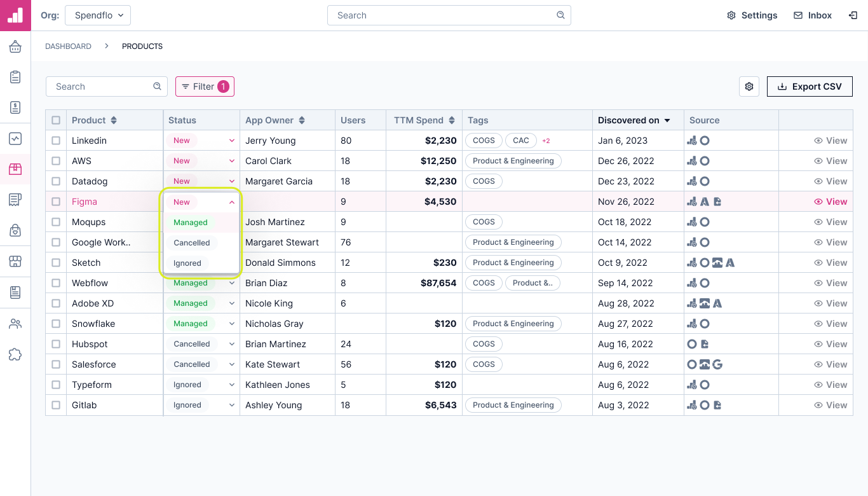Open the Datadog status dropdown
Viewport: 868px width, 496px height.
(x=201, y=181)
